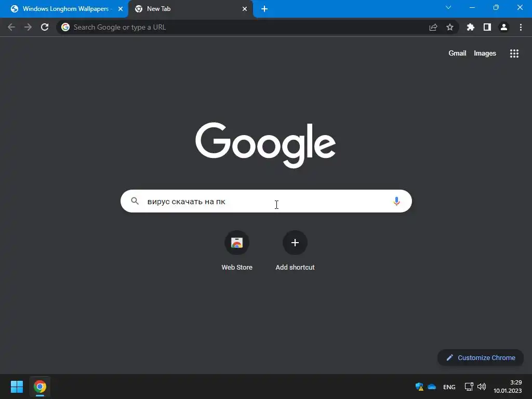
Task: Open the Google apps grid
Action: click(x=514, y=54)
